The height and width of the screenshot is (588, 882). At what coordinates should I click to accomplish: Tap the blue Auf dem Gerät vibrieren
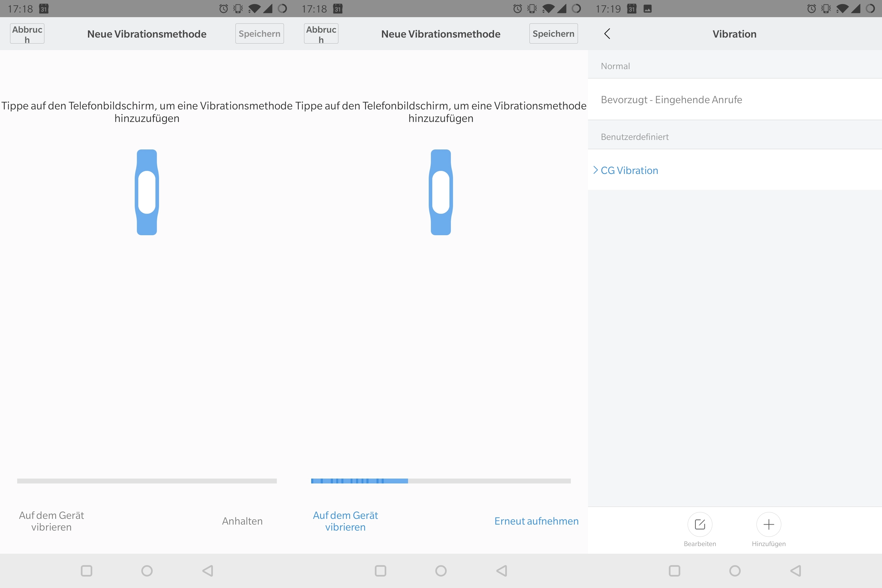pyautogui.click(x=345, y=521)
